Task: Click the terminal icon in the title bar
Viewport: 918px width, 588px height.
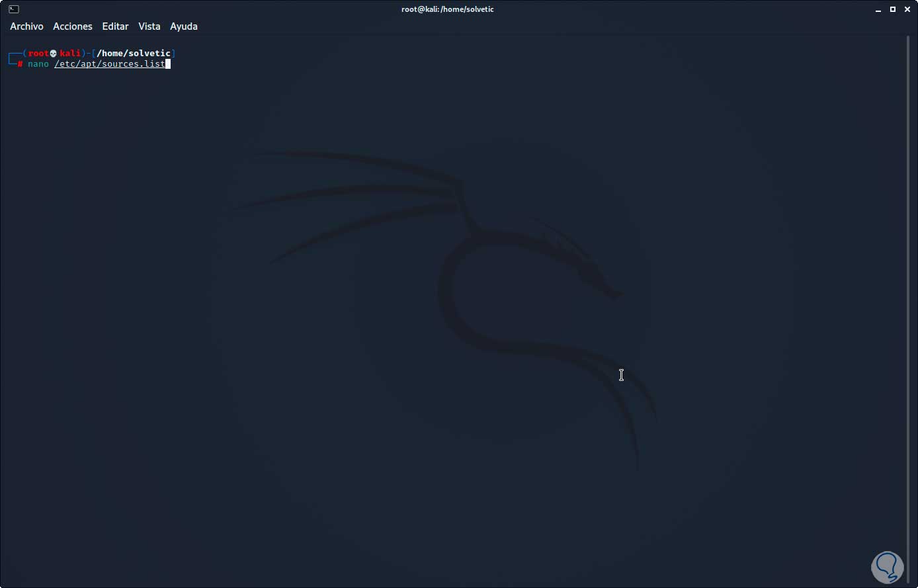Action: (14, 9)
